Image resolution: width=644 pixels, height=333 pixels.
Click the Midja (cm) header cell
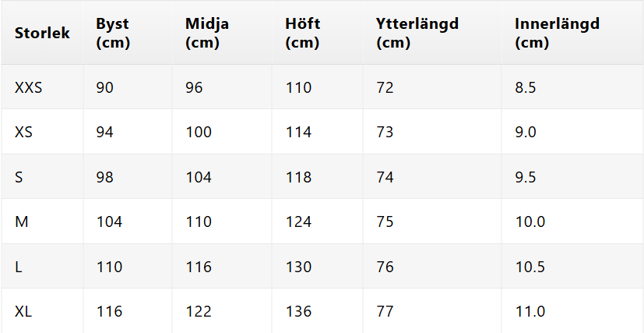click(206, 33)
